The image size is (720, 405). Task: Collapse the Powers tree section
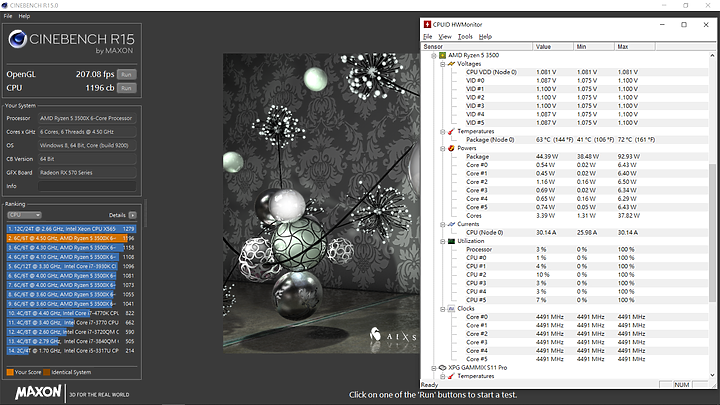tap(443, 149)
